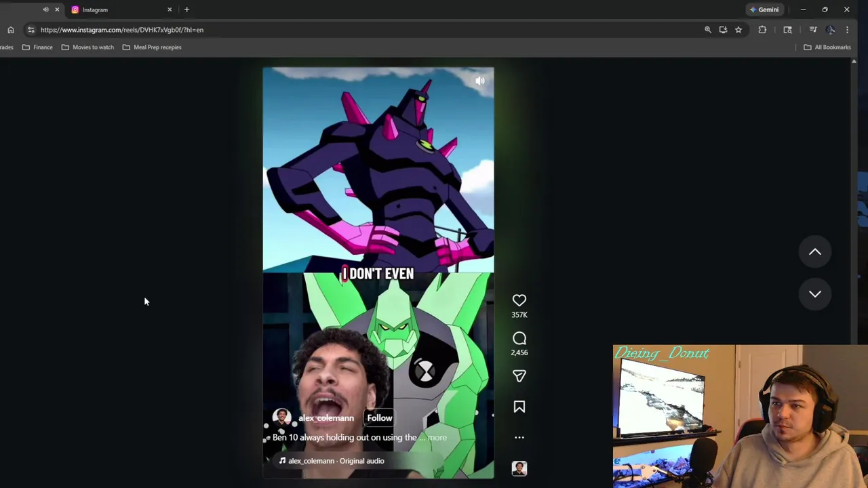
Task: Open alex_colemann's profile picture
Action: point(281,418)
